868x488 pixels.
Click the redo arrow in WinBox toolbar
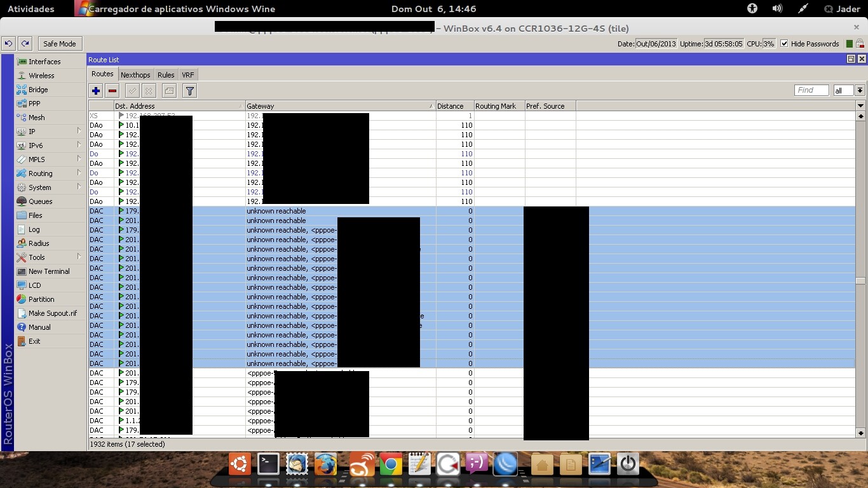click(x=25, y=44)
